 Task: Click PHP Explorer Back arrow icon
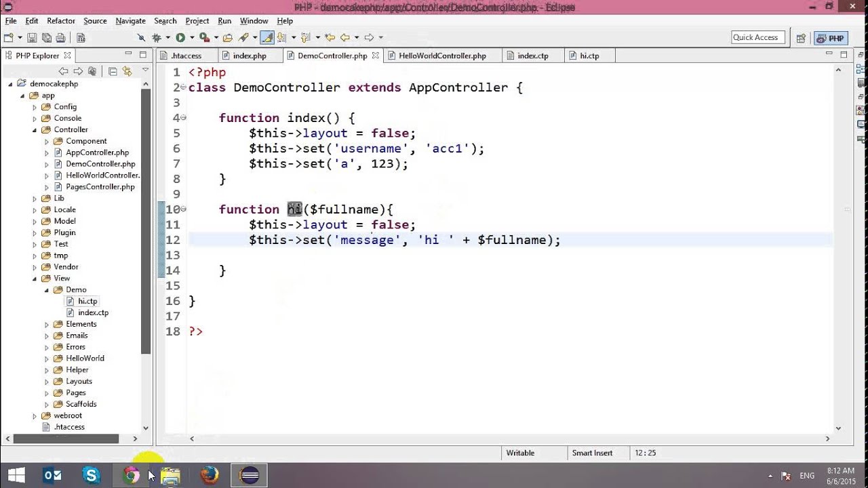pyautogui.click(x=63, y=71)
